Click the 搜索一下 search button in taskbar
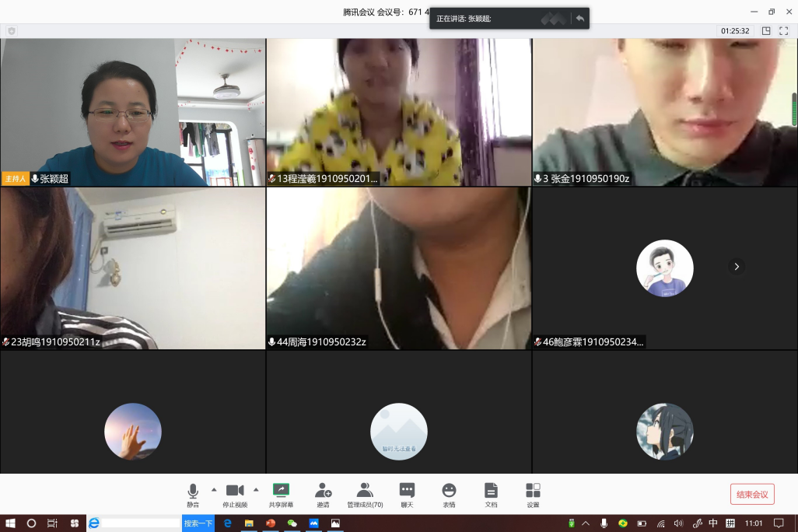The image size is (798, 532). [x=198, y=523]
